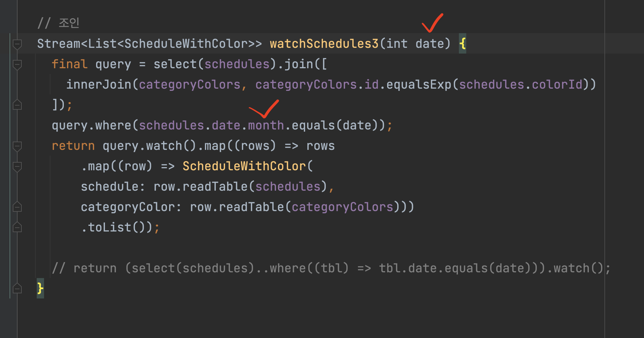Place cursor on watchSchedules3 method name
644x338 pixels.
coord(324,44)
